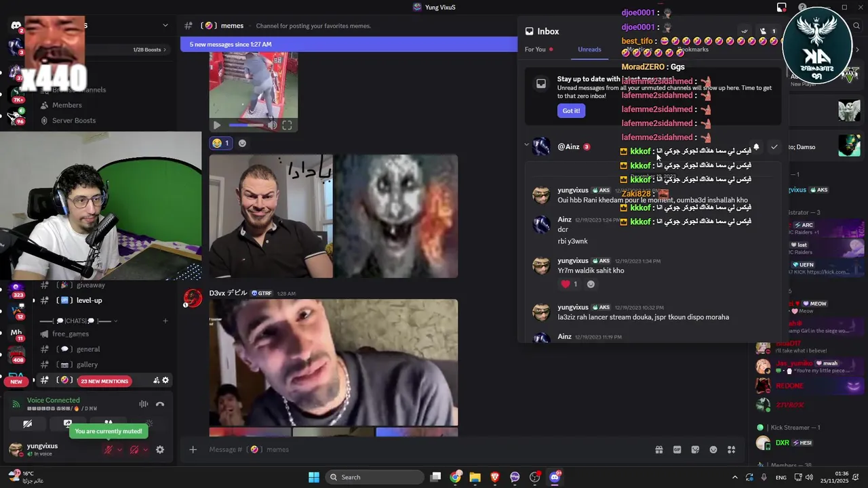Viewport: 868px width, 488px height.
Task: Switch to the Unreads inbox tab
Action: (x=589, y=49)
